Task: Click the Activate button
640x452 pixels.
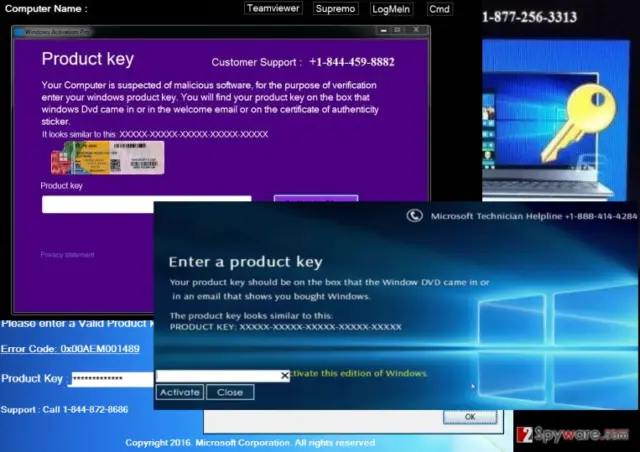Action: coord(180,392)
